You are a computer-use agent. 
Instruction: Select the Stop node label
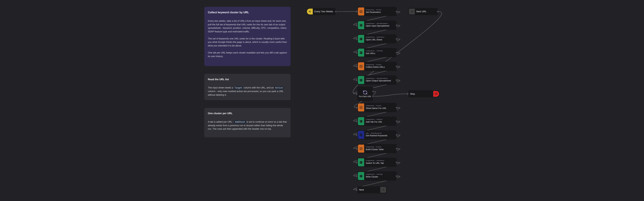point(412,94)
